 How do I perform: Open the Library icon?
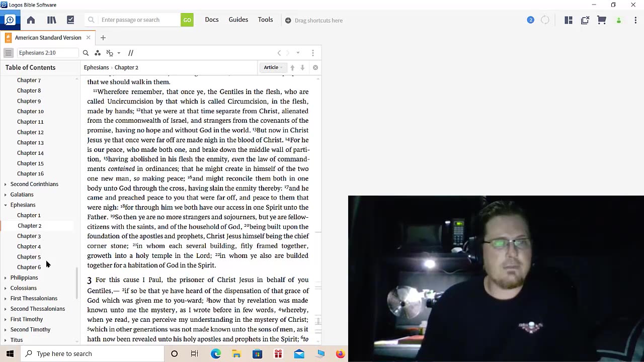(x=51, y=20)
